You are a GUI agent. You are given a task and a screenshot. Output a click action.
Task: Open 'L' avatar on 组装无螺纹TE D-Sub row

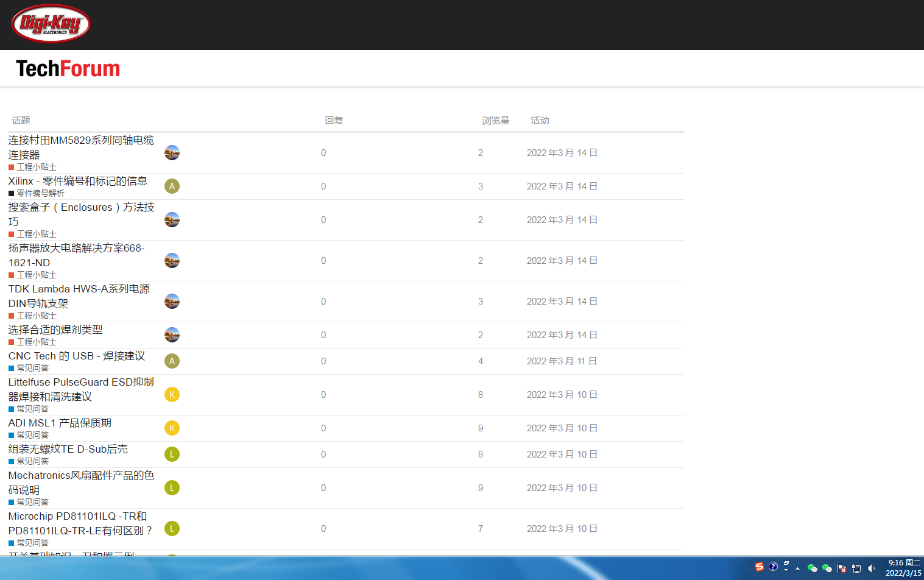coord(172,454)
